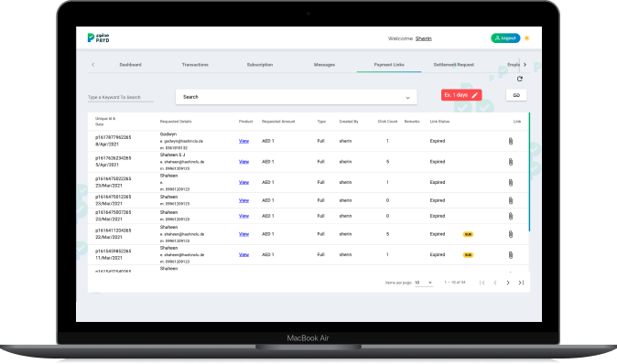Click the refresh icon above the table
Image resolution: width=617 pixels, height=364 pixels.
[x=519, y=79]
